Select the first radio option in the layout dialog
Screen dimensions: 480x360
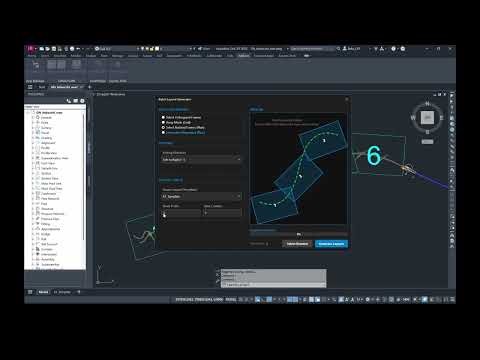163,117
